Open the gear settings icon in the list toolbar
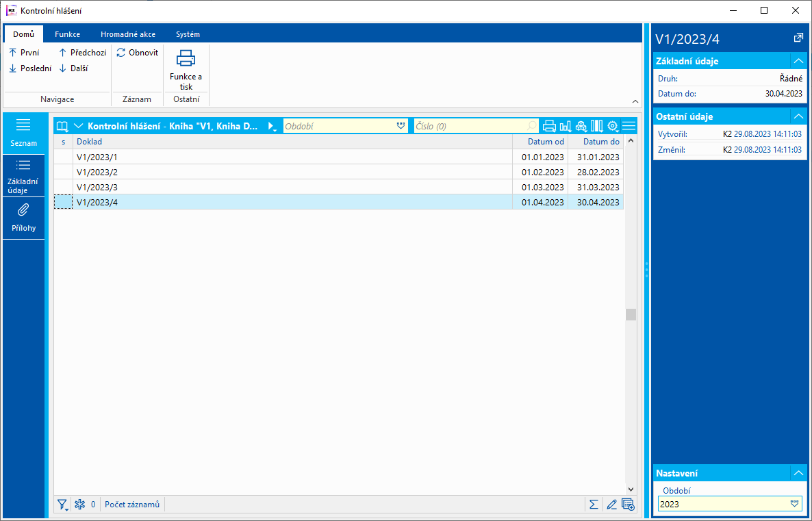This screenshot has height=521, width=812. [x=613, y=126]
